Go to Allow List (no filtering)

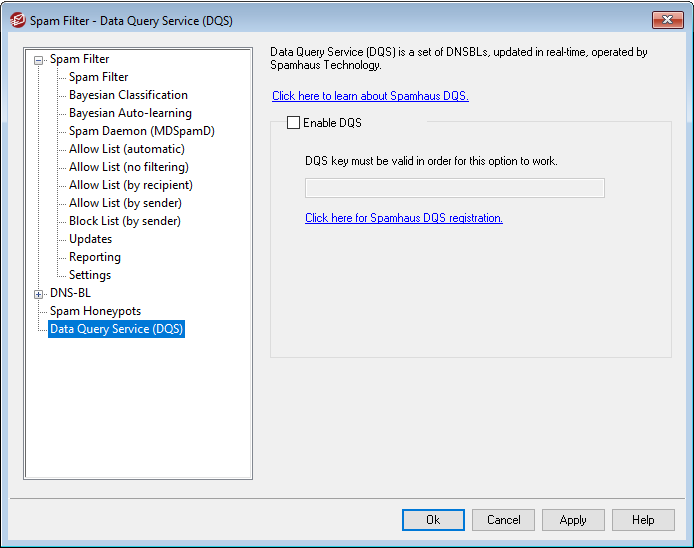(x=128, y=167)
